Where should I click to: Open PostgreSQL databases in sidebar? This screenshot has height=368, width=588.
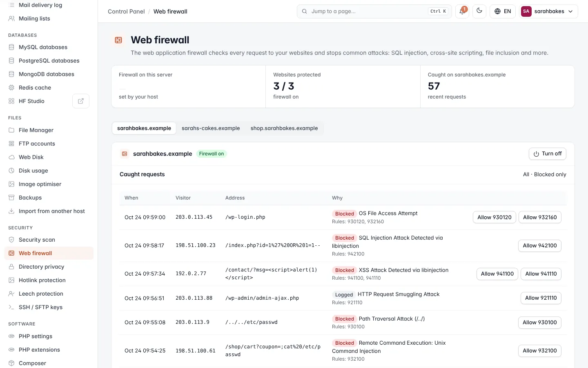click(x=49, y=61)
